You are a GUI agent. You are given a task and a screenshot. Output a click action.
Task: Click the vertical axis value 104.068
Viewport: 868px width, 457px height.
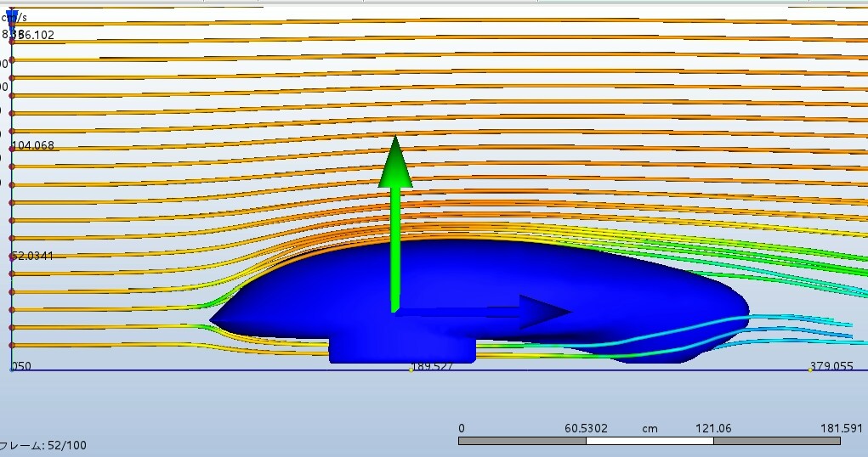click(33, 145)
